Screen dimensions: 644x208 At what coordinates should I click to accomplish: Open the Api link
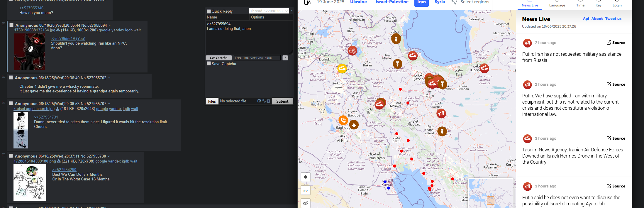[x=586, y=19]
